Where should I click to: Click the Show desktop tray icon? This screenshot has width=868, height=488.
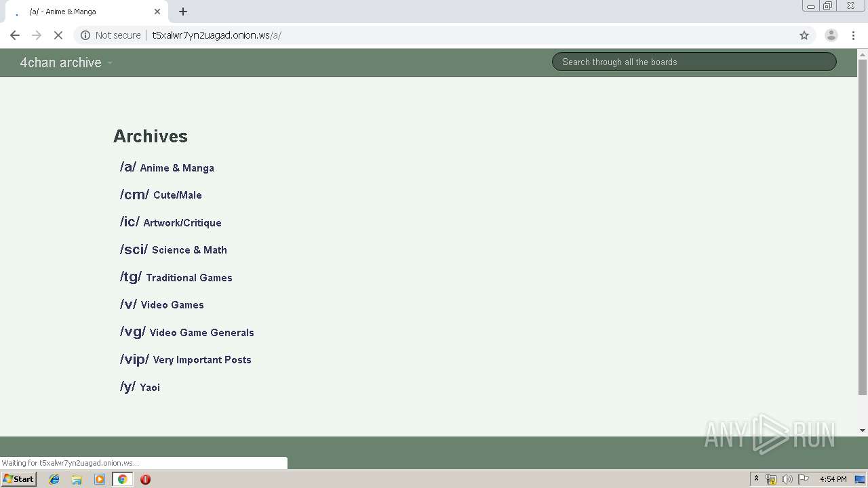[861, 479]
